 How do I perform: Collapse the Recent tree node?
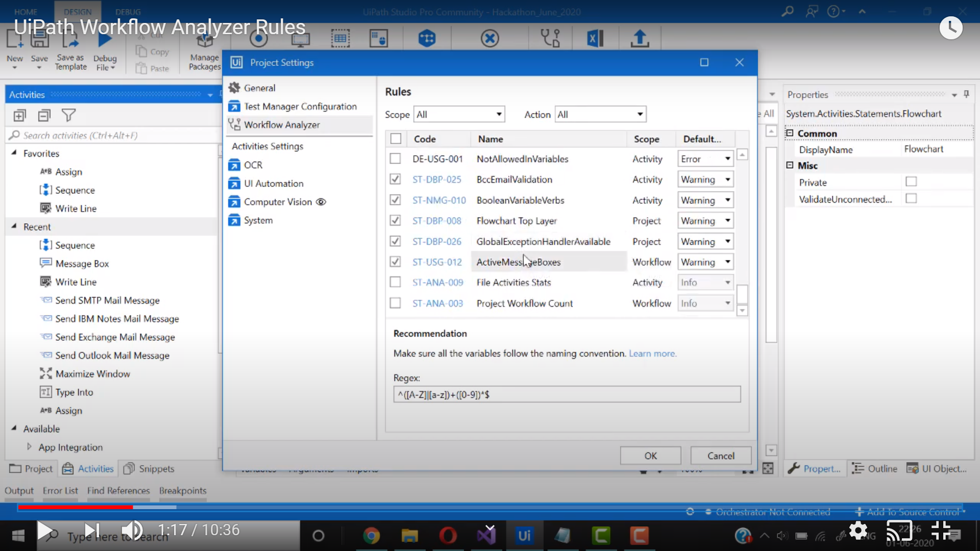[x=14, y=226]
